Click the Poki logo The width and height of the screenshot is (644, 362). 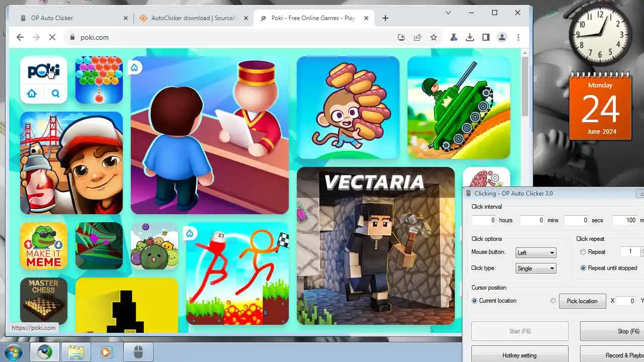[44, 71]
